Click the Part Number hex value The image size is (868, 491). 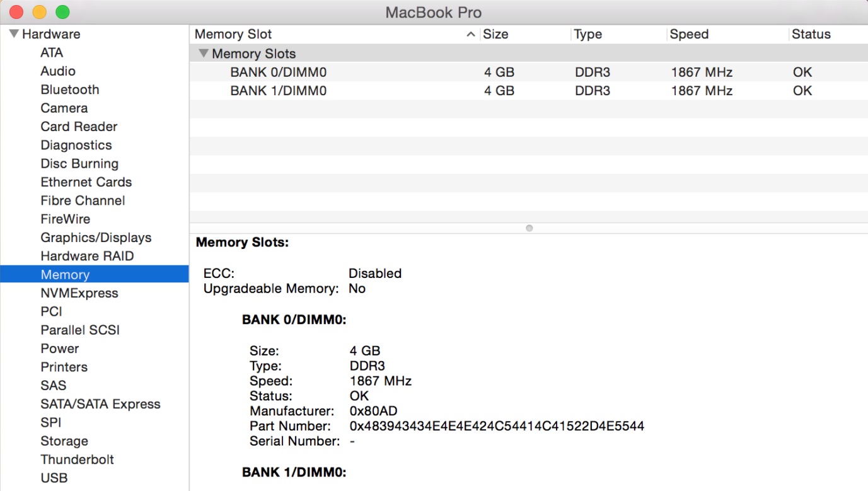point(497,426)
